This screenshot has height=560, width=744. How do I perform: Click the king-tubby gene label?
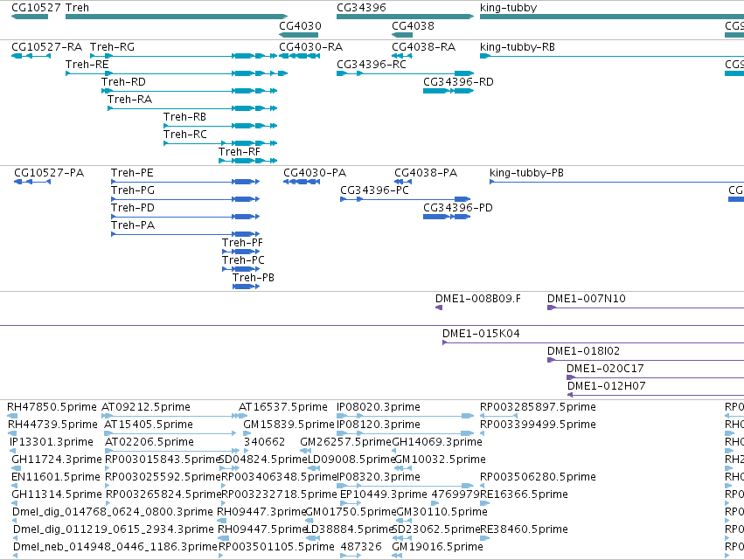click(x=508, y=8)
